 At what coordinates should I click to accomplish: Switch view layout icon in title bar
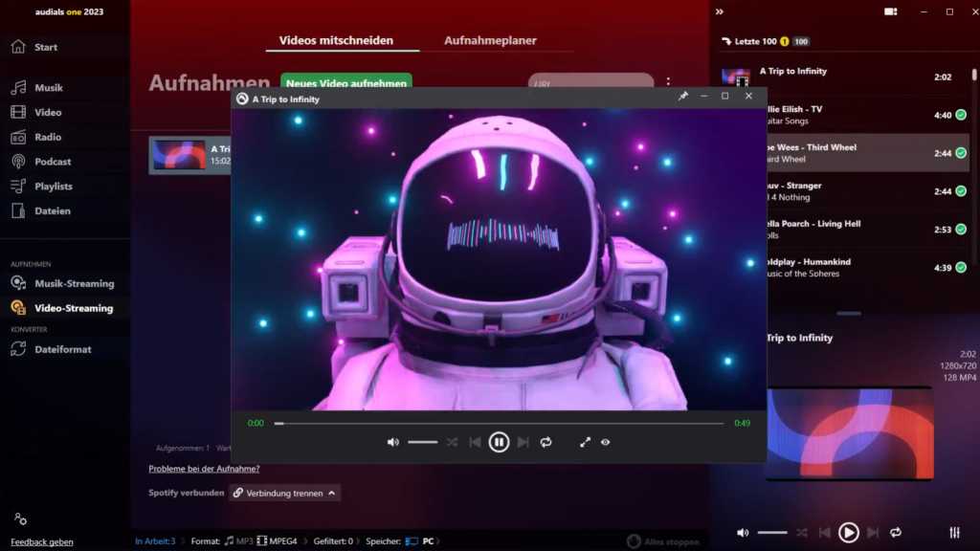[891, 11]
